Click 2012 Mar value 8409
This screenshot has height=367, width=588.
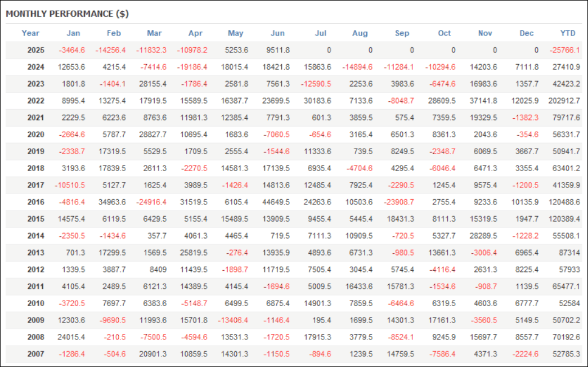click(158, 270)
